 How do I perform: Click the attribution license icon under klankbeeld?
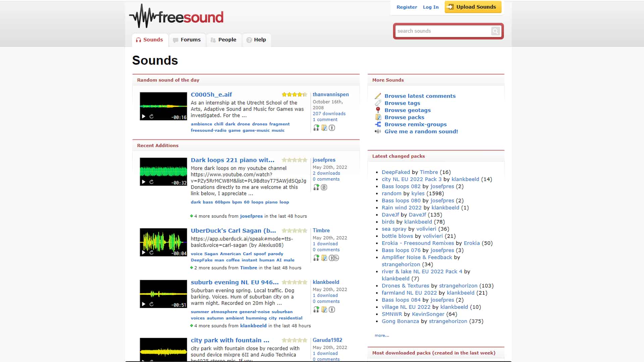(332, 309)
